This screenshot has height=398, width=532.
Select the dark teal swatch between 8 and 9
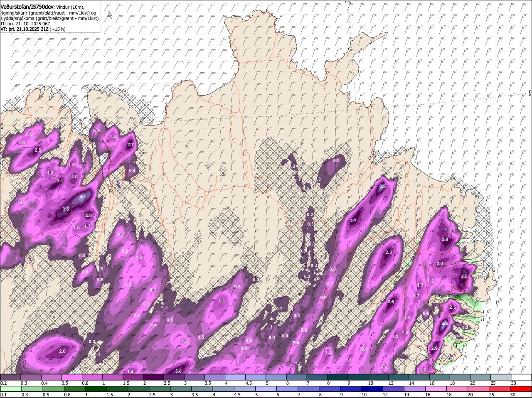coord(337,377)
